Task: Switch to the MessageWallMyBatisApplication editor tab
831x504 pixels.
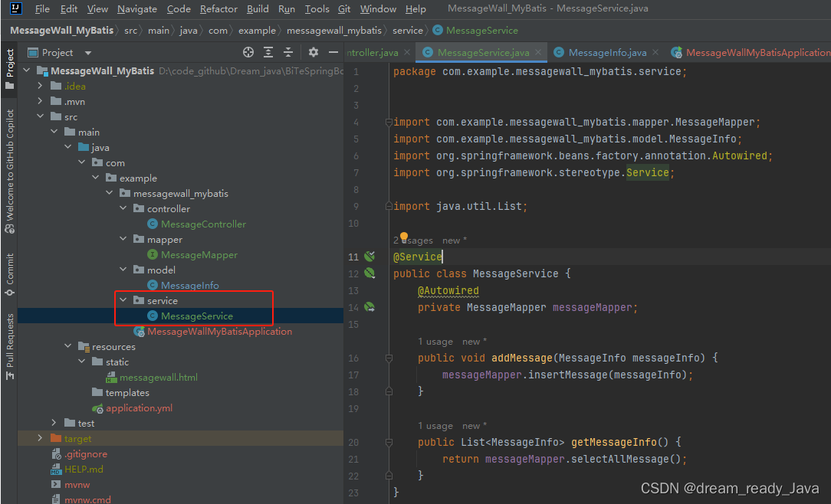Action: (x=751, y=52)
